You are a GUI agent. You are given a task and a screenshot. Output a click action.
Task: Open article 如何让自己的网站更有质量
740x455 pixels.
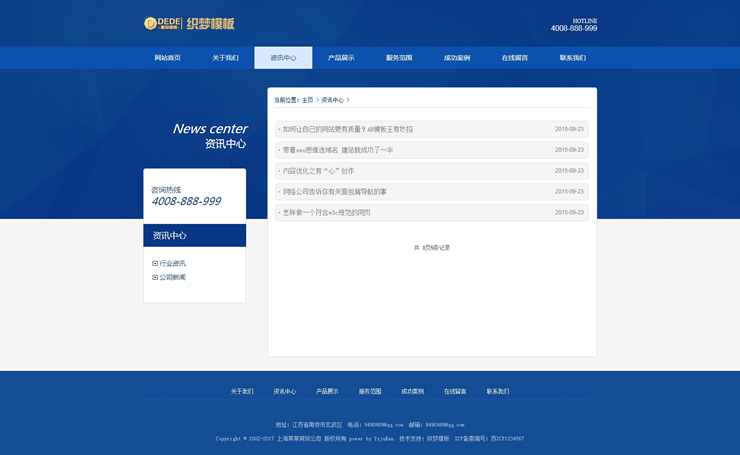click(x=347, y=129)
